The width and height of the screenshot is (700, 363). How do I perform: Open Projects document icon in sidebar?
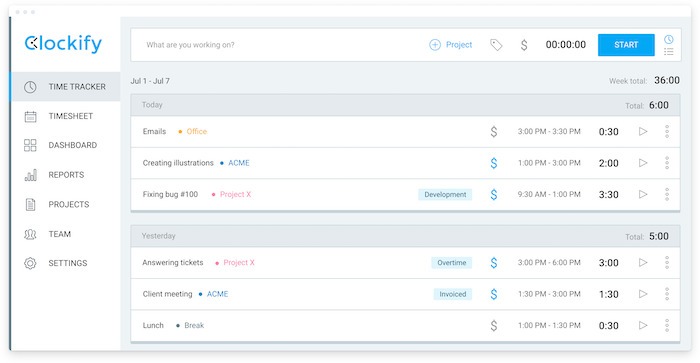click(30, 204)
